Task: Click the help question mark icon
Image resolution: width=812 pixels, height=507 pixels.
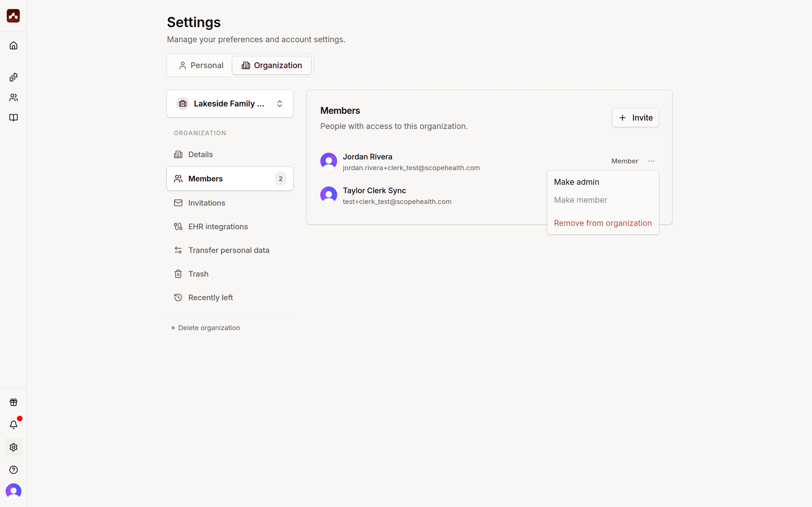Action: (x=14, y=470)
